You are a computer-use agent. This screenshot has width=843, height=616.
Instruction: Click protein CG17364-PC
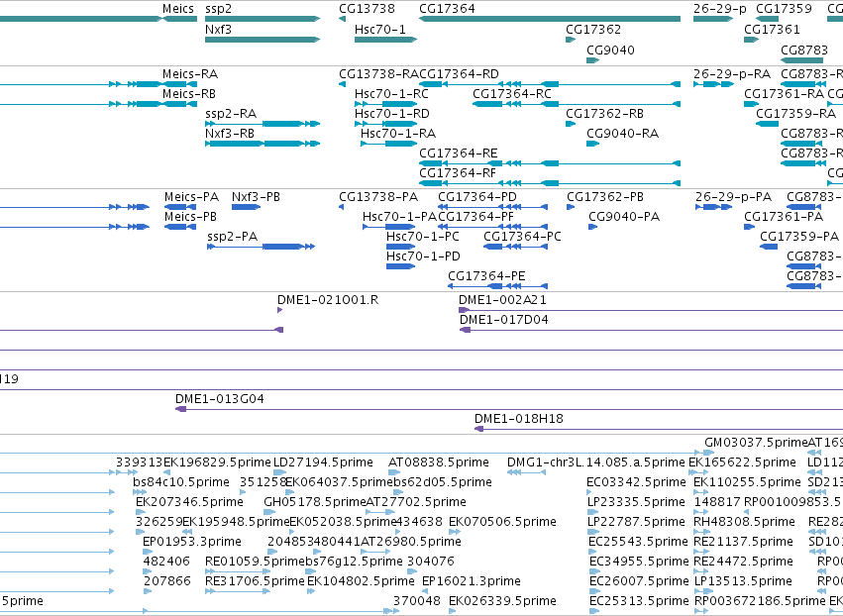tap(522, 237)
